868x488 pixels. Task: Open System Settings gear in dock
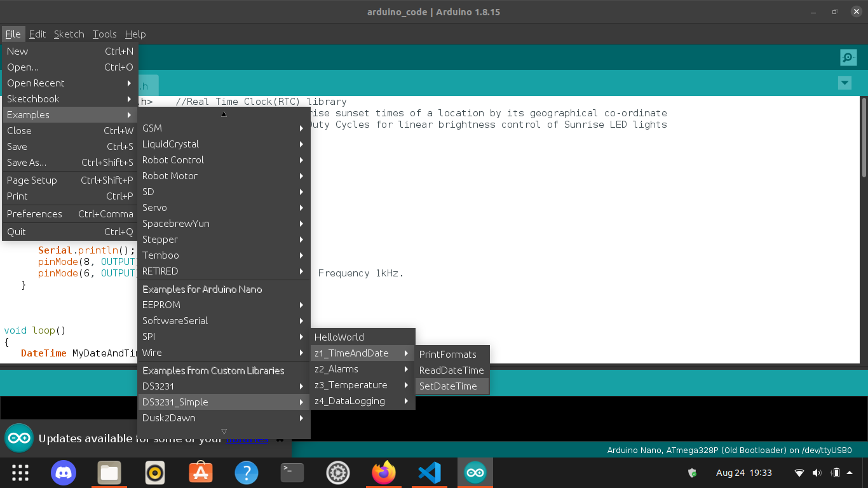click(x=338, y=473)
